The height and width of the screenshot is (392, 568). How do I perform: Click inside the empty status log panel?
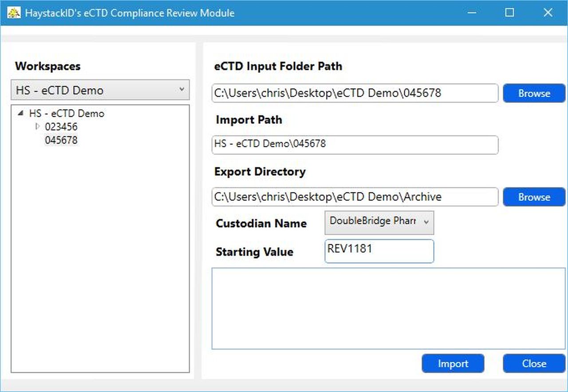(x=386, y=307)
